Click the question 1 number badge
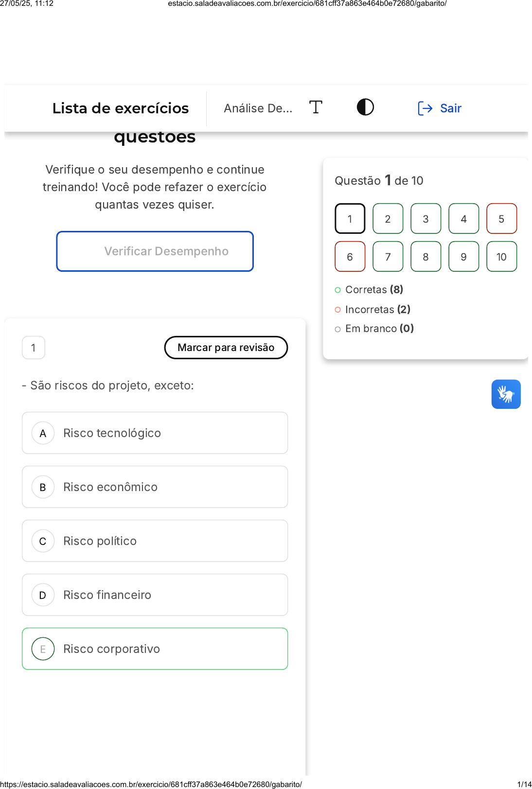This screenshot has width=532, height=789. pyautogui.click(x=34, y=348)
